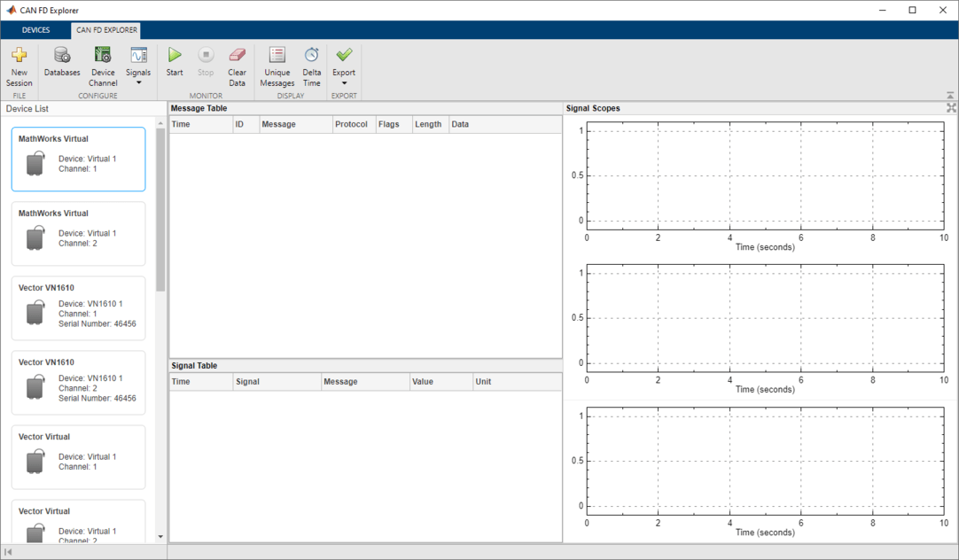
Task: Start monitoring with the green play button
Action: 175,57
